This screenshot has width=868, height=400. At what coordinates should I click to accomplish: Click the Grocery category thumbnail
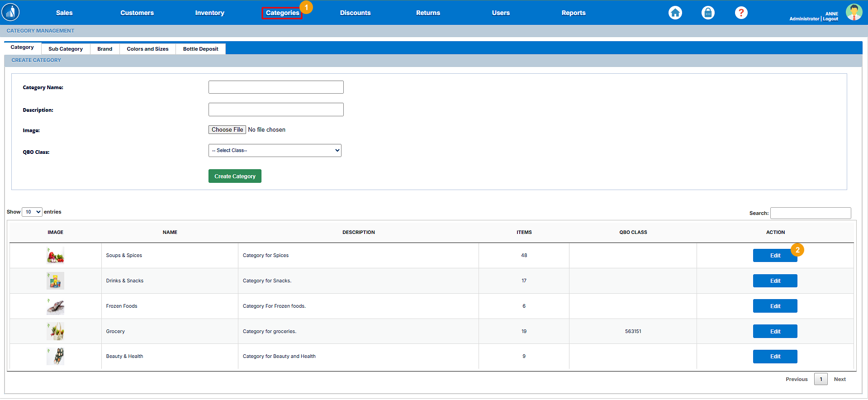point(56,332)
